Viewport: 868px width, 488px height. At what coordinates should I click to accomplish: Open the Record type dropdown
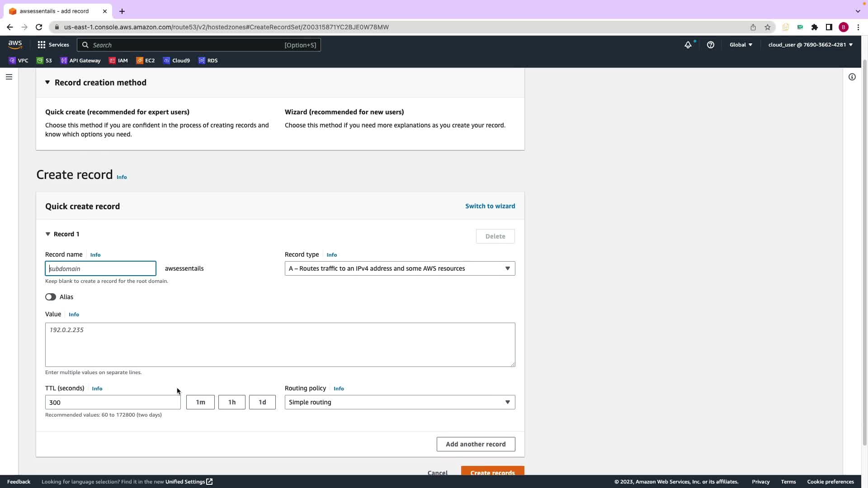coord(400,268)
